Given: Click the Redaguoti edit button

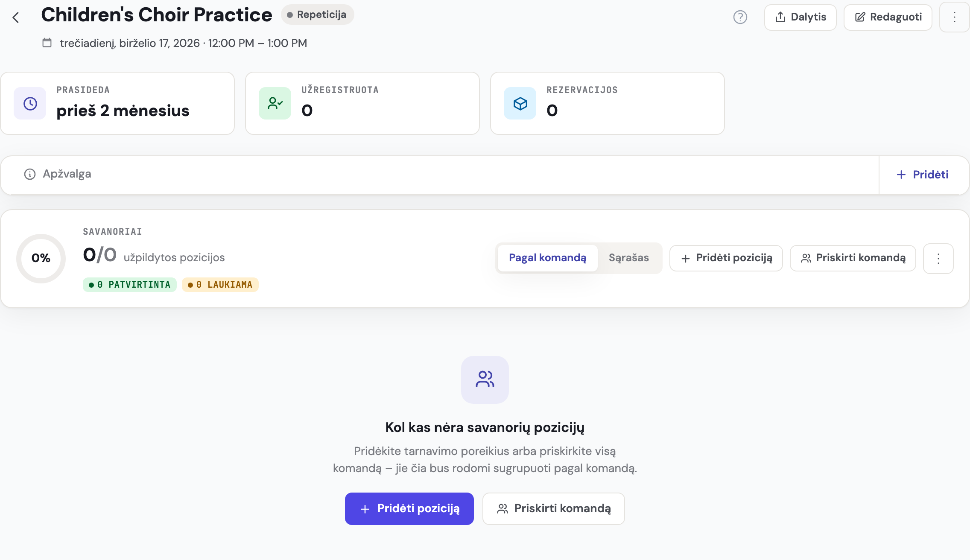Looking at the screenshot, I should 888,17.
